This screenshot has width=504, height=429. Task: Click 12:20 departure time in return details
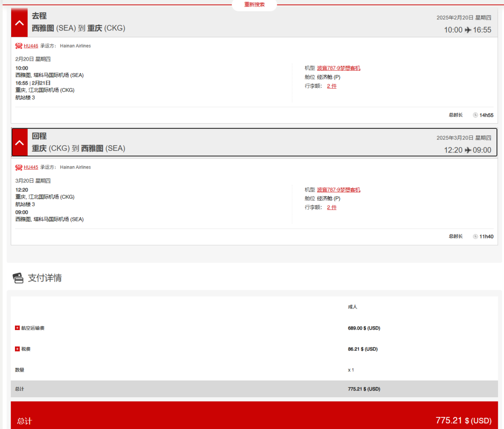click(x=21, y=190)
